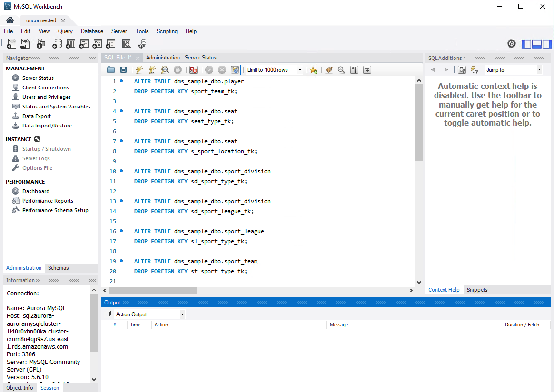Click the Save script floppy disk icon
This screenshot has height=392, width=554.
tap(123, 70)
